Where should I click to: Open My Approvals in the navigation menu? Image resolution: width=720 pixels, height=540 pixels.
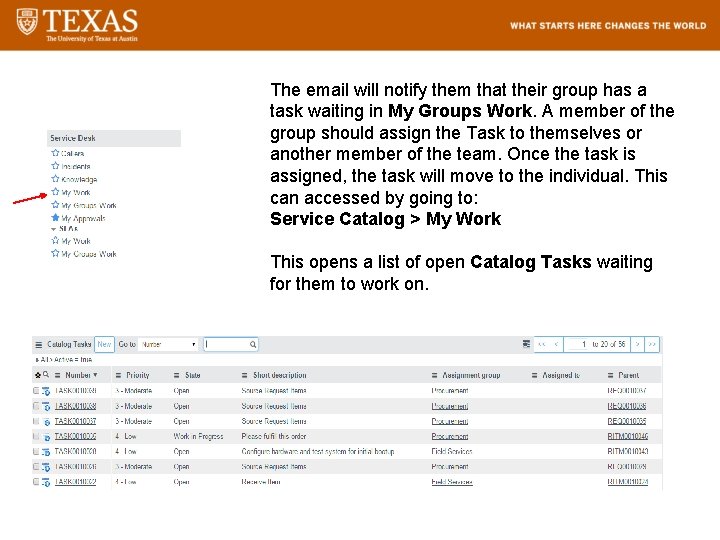(83, 218)
